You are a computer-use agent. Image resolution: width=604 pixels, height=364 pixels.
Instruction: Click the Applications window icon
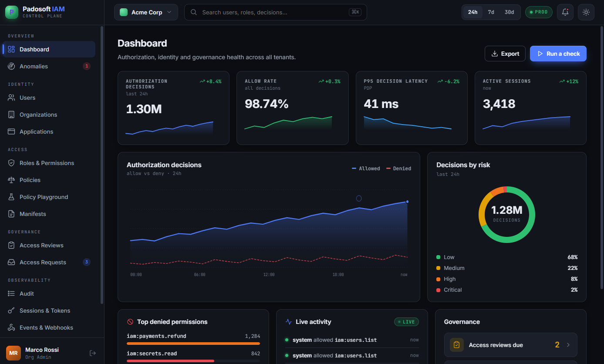[x=11, y=131]
